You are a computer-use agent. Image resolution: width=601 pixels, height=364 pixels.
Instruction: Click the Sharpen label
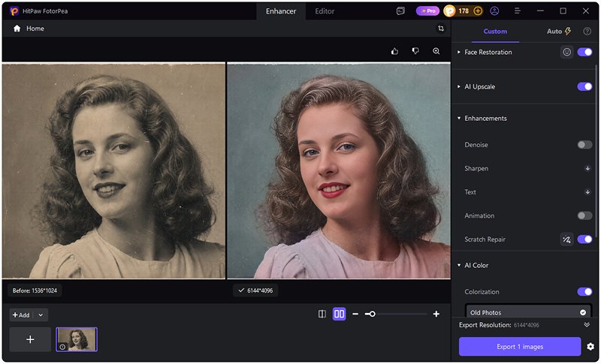point(476,168)
